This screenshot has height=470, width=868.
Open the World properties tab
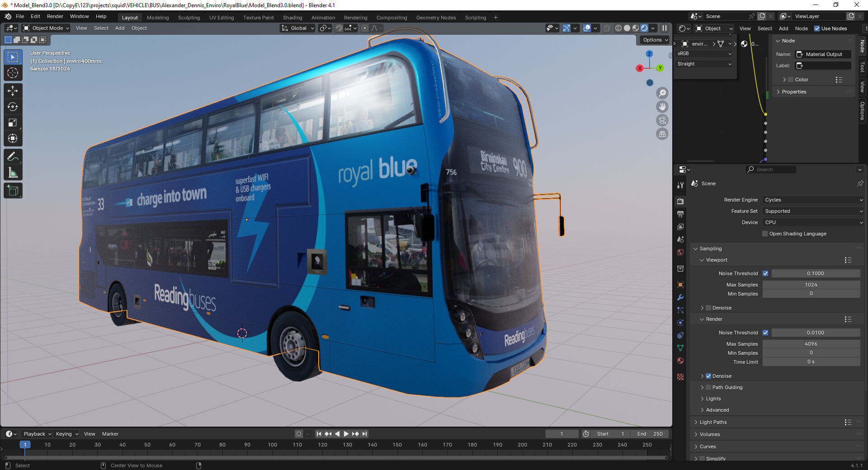coord(680,252)
